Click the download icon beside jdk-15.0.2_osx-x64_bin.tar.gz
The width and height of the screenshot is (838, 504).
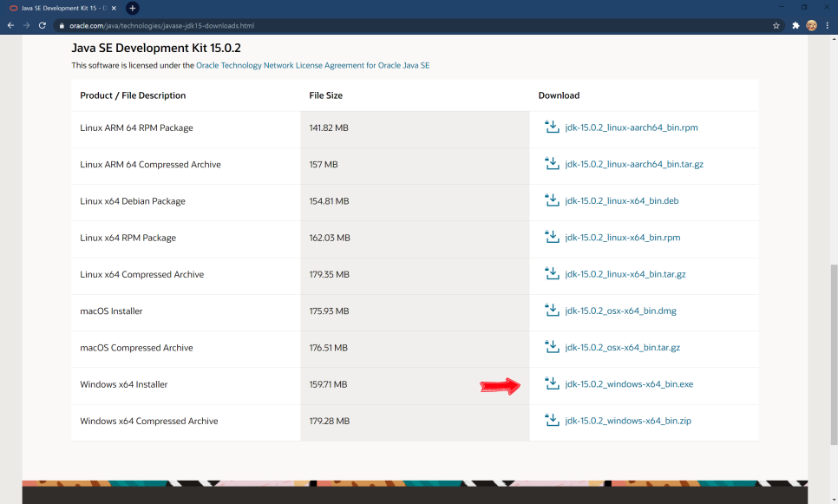pyautogui.click(x=552, y=347)
